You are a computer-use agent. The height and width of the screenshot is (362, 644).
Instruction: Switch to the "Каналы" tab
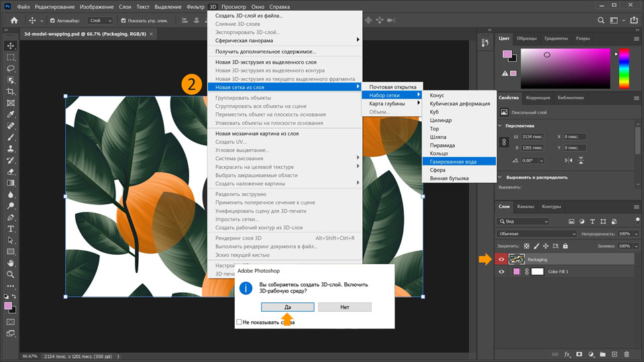526,206
